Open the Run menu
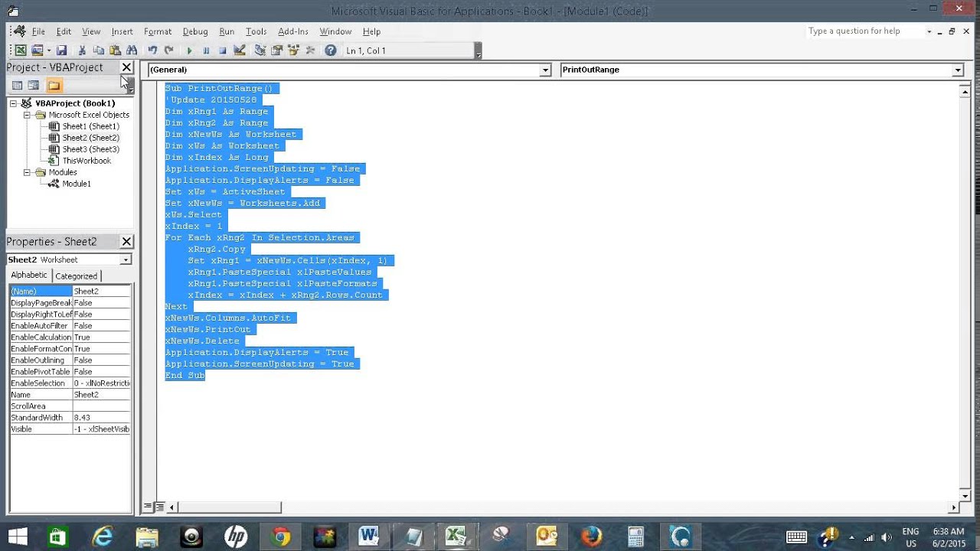This screenshot has width=980, height=551. click(x=227, y=31)
